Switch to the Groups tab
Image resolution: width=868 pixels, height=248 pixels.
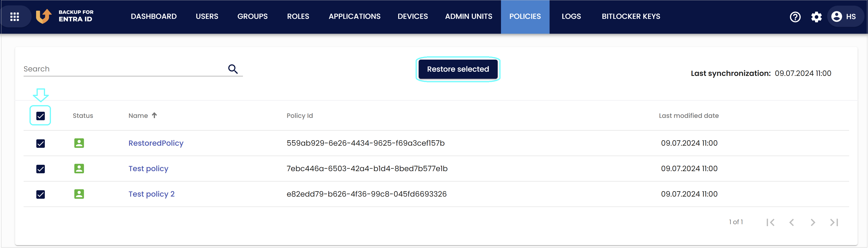coord(252,17)
